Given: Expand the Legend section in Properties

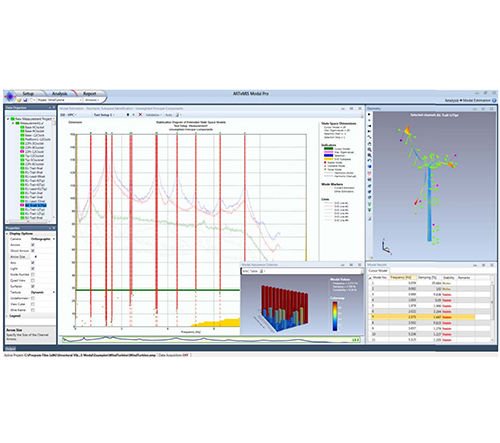Looking at the screenshot, I should (x=7, y=316).
